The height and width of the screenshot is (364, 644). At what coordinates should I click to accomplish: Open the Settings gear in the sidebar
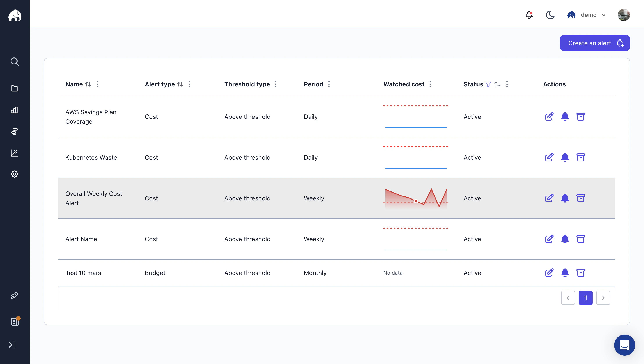tap(14, 174)
